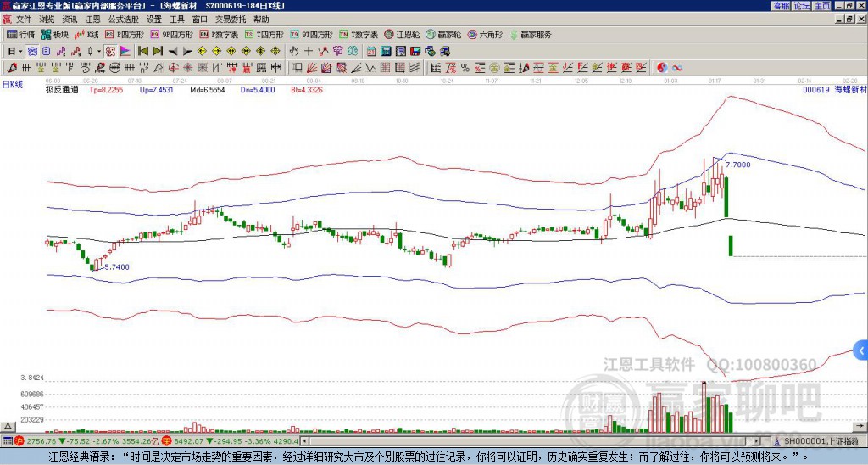Click the save floppy disk icon
The image size is (868, 465).
415,51
